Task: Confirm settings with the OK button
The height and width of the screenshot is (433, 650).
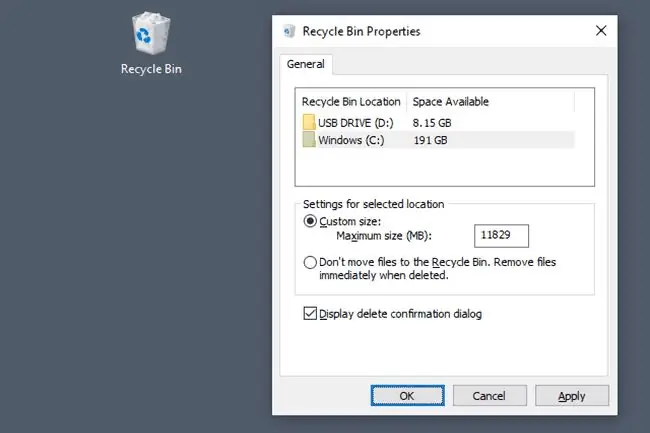Action: pos(407,396)
